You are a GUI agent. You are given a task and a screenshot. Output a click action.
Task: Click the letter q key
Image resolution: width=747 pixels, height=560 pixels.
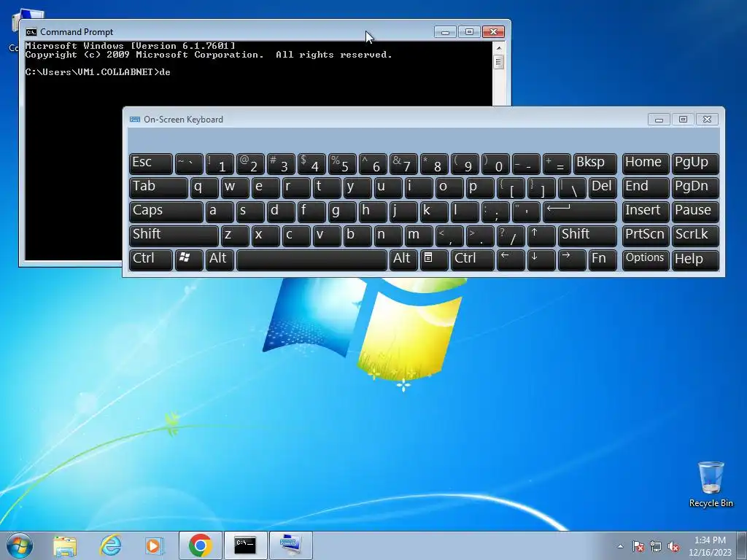coord(204,187)
